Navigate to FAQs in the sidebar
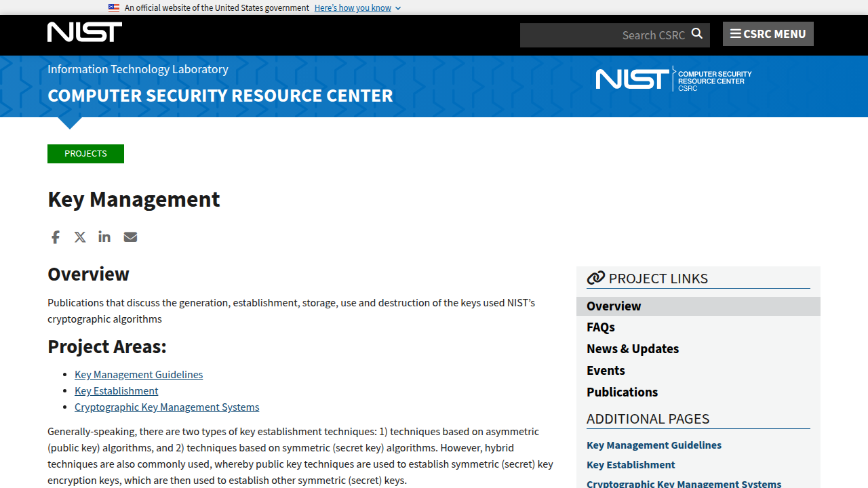This screenshot has width=868, height=488. point(600,327)
